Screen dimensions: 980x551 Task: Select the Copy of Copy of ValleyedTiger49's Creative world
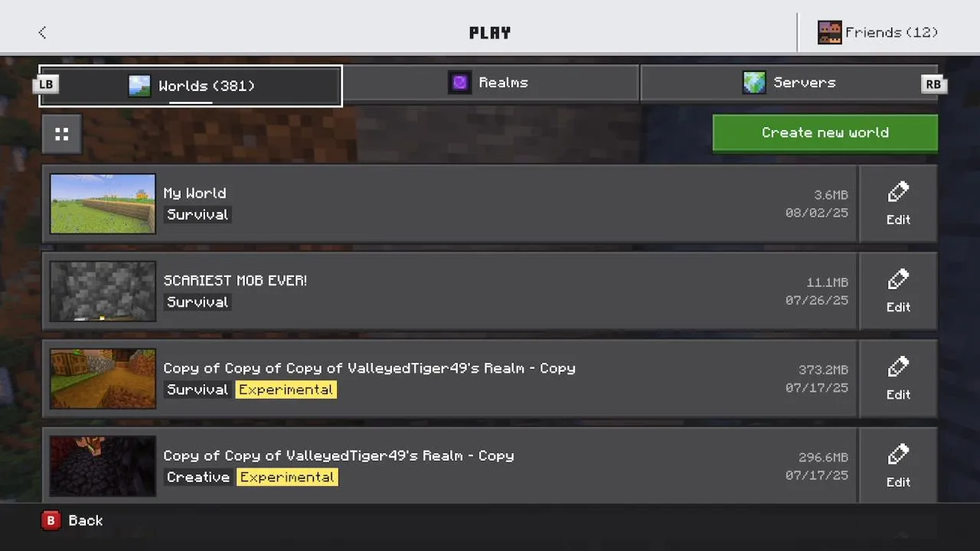(449, 465)
